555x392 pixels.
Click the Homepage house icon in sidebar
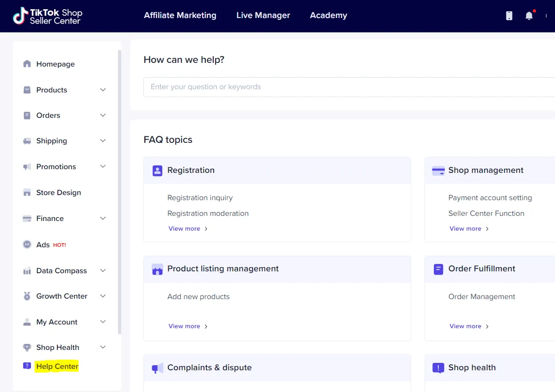27,64
